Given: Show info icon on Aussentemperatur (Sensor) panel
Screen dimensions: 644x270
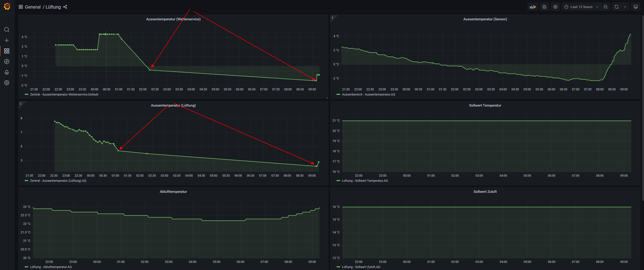Looking at the screenshot, I should [332, 17].
